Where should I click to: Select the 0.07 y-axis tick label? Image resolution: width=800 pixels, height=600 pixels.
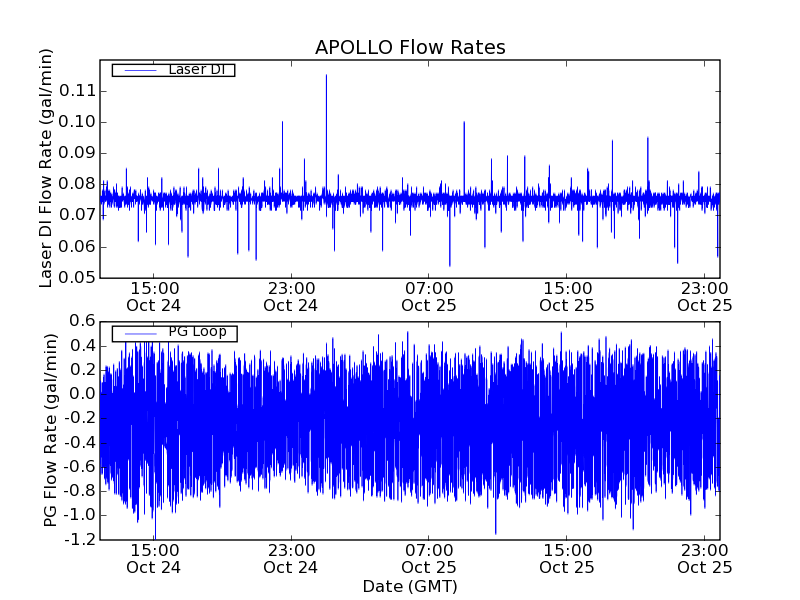point(77,215)
